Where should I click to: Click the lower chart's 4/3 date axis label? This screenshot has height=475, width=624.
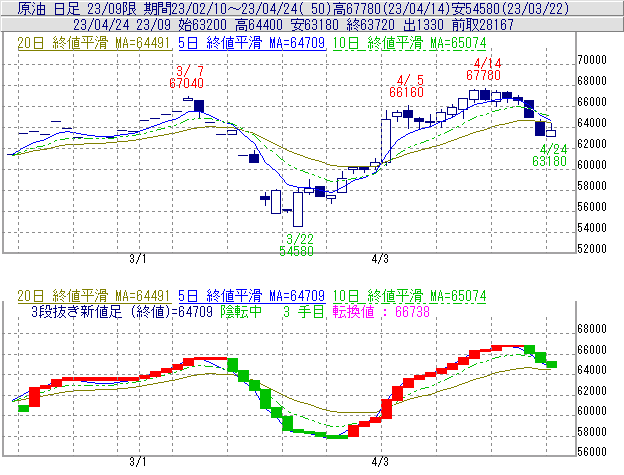pos(380,462)
